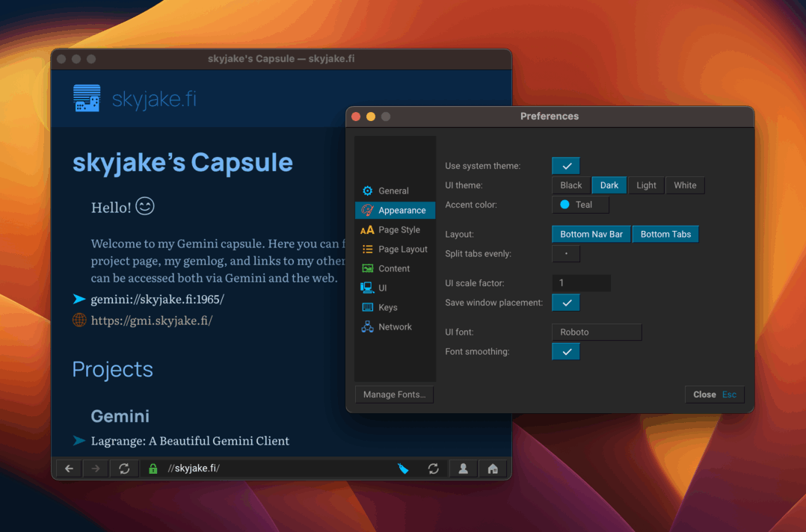Click the Keys keyboard icon
The image size is (806, 532).
pyautogui.click(x=367, y=308)
